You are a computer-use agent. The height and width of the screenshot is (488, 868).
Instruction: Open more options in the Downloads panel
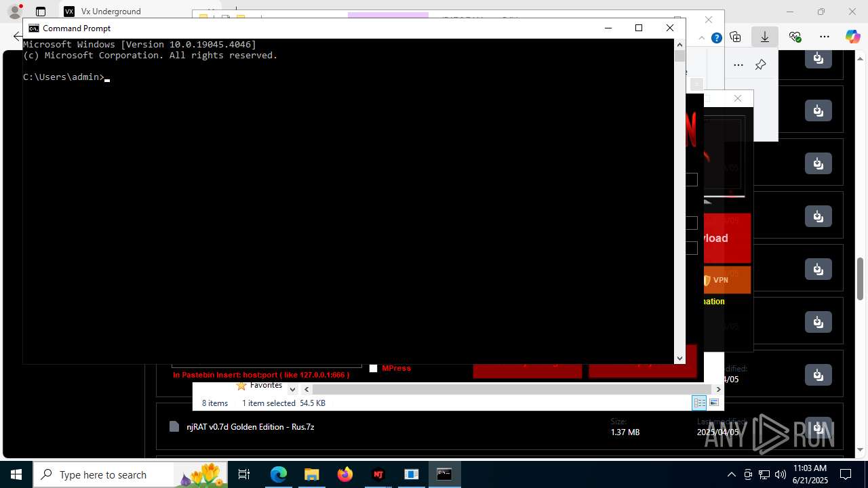[x=738, y=65]
